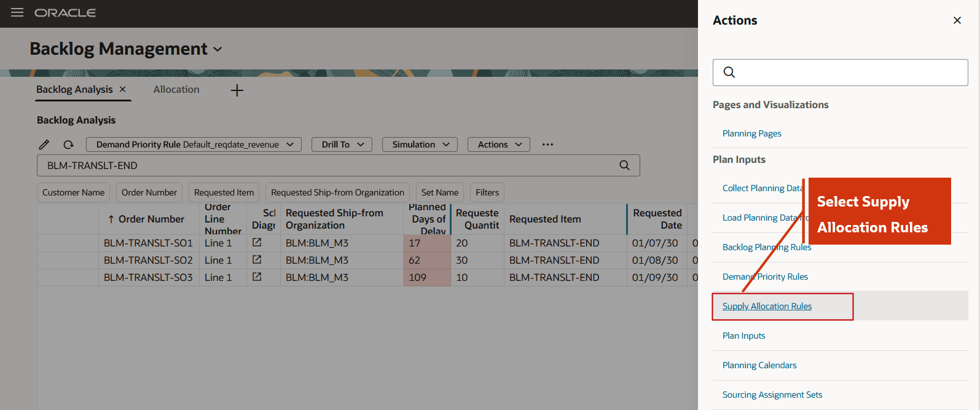Select the Requested Item filter chip
980x410 pixels.
(x=224, y=192)
